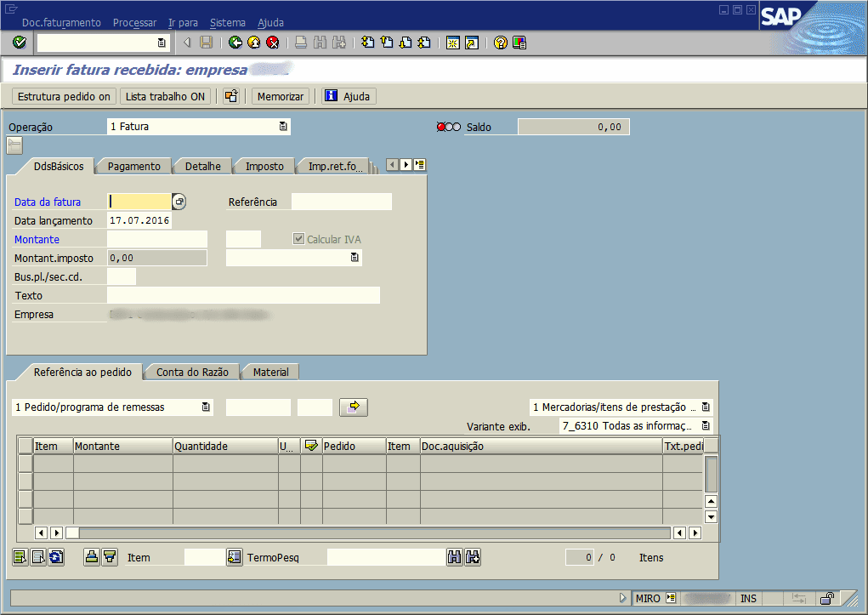The width and height of the screenshot is (868, 615).
Task: Click the Deselect All items icon
Action: pos(38,557)
